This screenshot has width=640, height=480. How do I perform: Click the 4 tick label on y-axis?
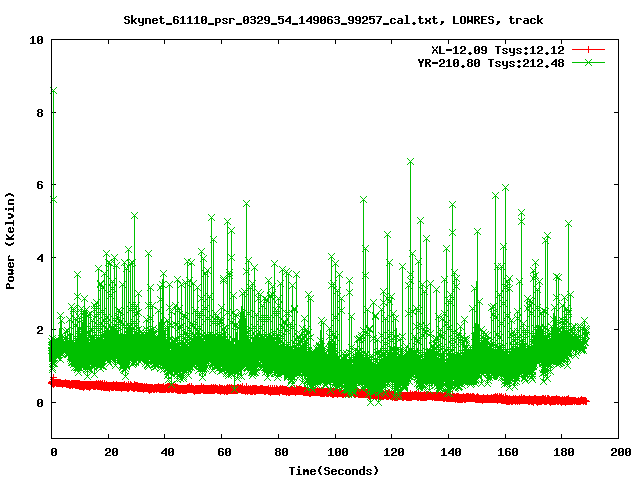[x=39, y=258]
